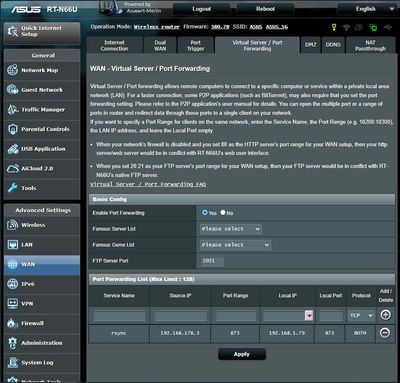Click the yellow notification status icon
The height and width of the screenshot is (383, 400).
click(334, 27)
